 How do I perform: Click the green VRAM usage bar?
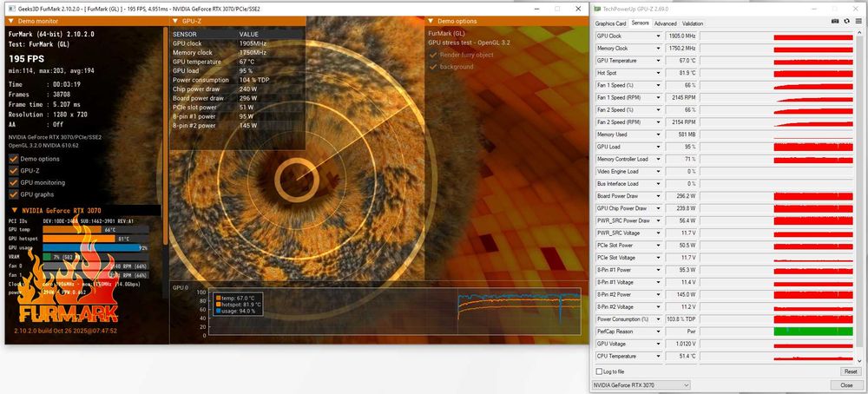click(47, 257)
